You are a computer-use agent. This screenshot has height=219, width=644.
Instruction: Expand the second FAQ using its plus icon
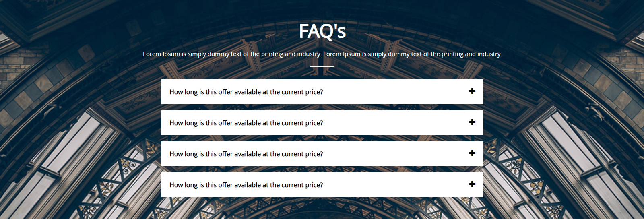coord(472,122)
